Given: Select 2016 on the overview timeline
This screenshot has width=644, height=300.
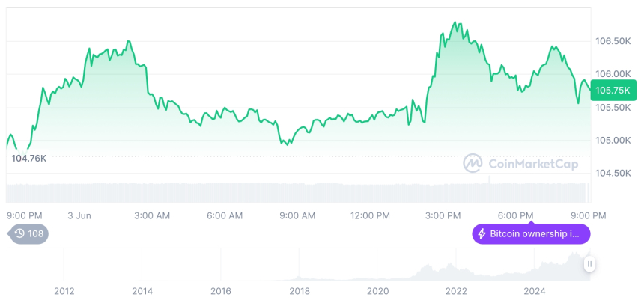Looking at the screenshot, I should click(221, 290).
